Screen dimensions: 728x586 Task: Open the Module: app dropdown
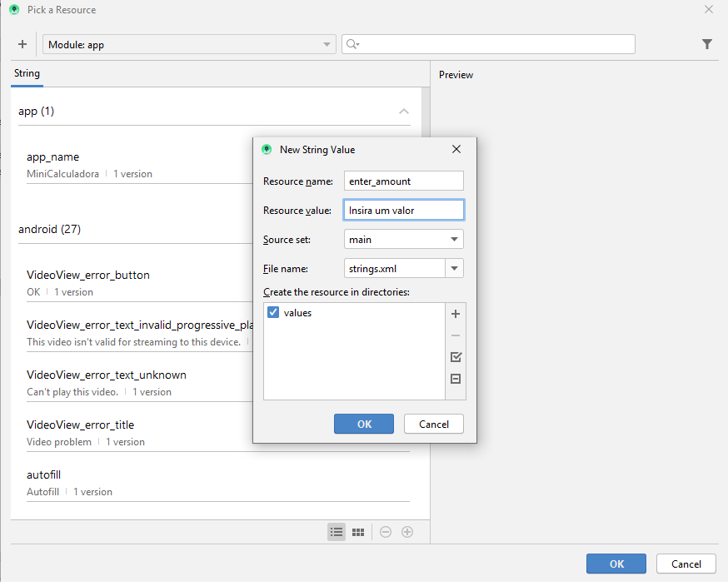point(189,45)
